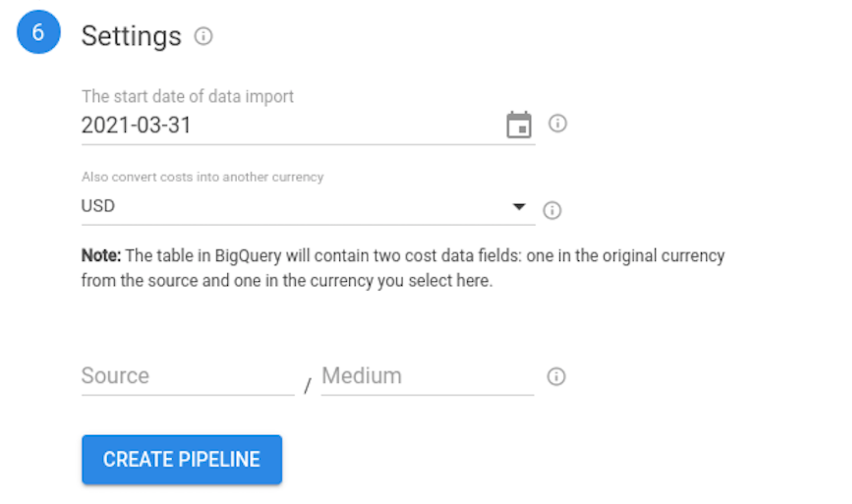Click info icon beside USD currency dropdown
The width and height of the screenshot is (852, 504).
point(552,210)
